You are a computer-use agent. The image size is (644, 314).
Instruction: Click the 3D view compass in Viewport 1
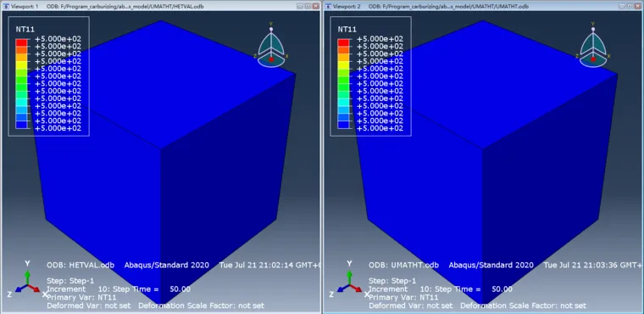pyautogui.click(x=271, y=45)
